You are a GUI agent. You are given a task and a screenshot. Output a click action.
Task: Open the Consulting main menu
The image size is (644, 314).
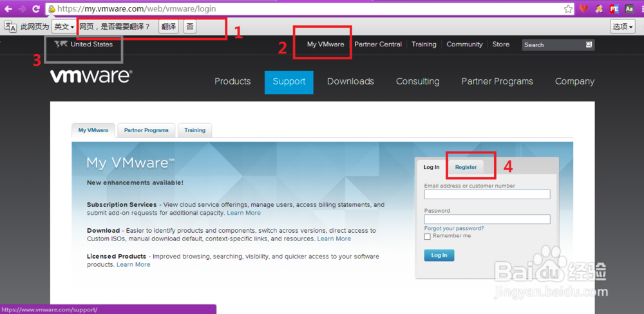click(x=418, y=81)
